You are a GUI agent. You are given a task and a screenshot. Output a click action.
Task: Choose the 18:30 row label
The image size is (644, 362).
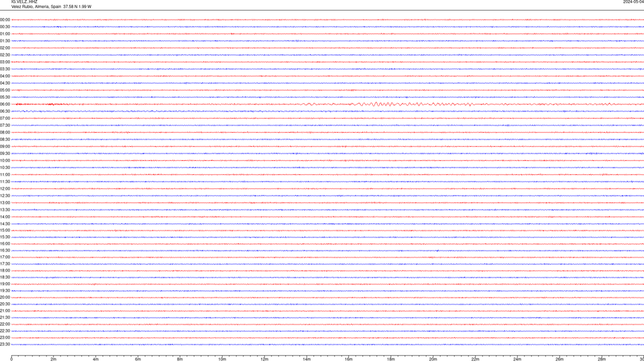[x=5, y=278]
